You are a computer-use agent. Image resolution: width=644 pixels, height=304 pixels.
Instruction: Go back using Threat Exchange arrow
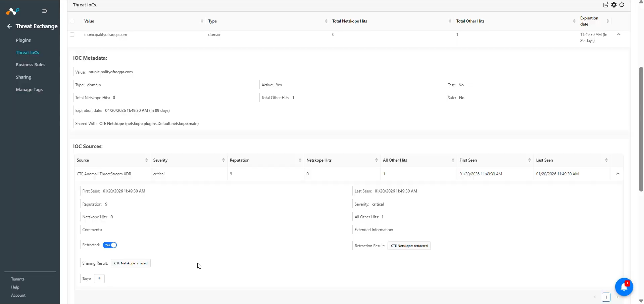pos(9,26)
